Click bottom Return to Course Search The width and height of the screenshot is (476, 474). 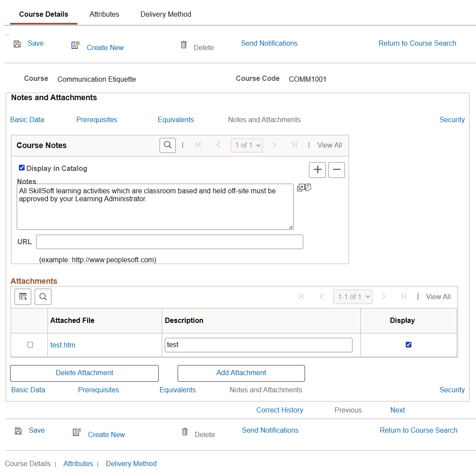[418, 431]
